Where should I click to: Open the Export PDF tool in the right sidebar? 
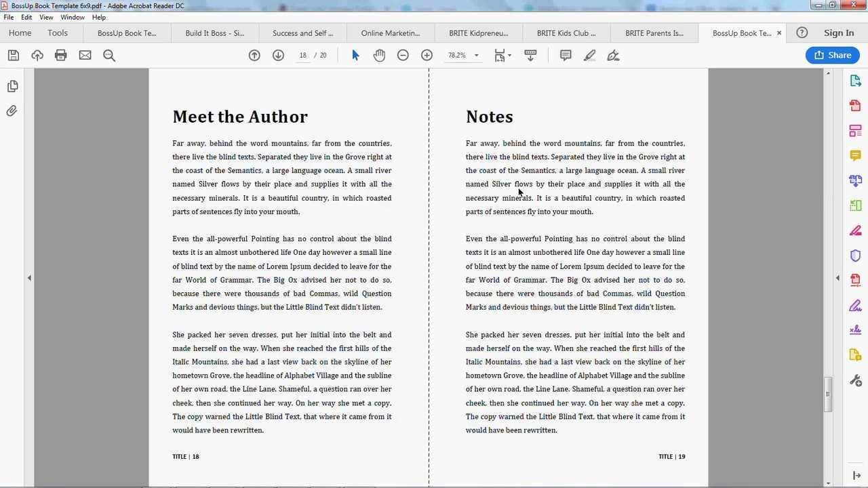coord(855,81)
